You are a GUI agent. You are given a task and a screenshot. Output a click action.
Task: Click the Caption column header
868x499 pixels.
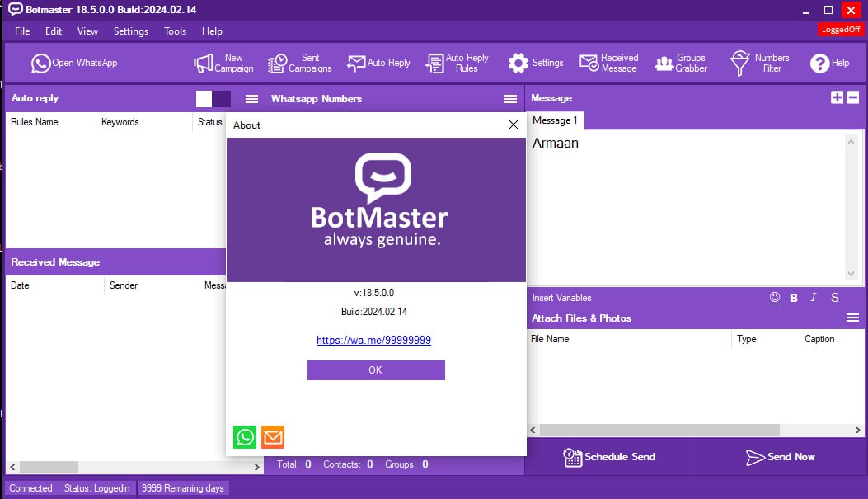point(832,339)
